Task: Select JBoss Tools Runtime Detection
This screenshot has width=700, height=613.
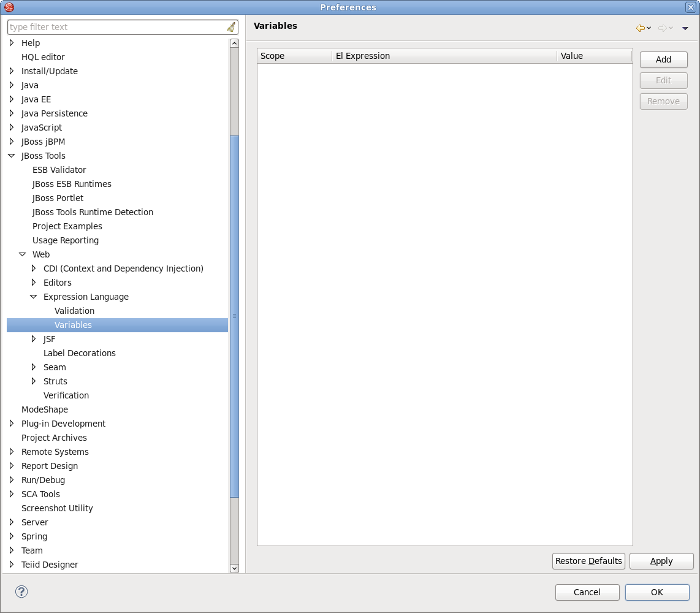Action: (93, 212)
